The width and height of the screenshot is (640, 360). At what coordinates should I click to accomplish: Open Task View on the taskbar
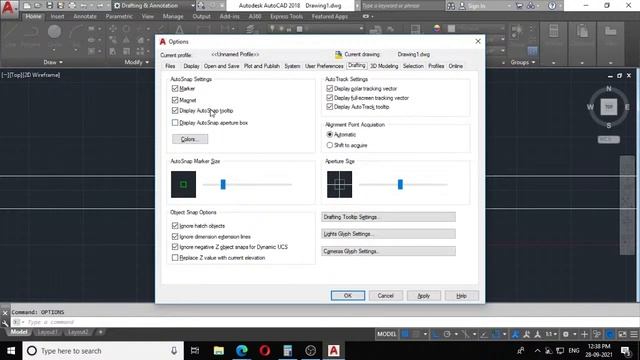(195, 351)
